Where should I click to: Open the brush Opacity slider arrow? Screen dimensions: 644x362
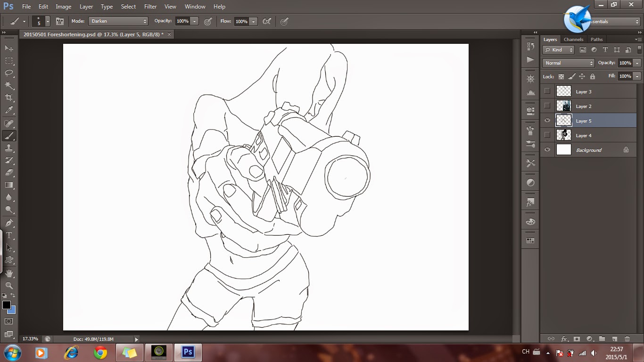(x=194, y=21)
